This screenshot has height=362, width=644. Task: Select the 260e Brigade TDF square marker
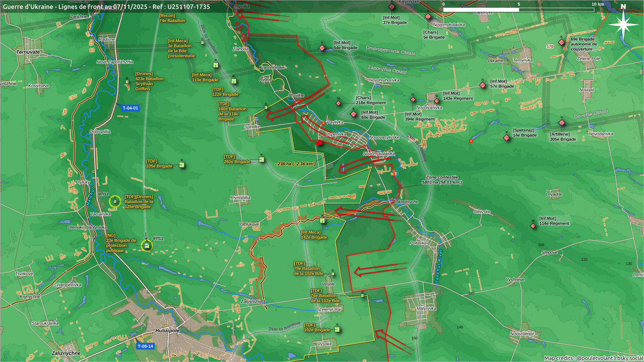pyautogui.click(x=262, y=160)
